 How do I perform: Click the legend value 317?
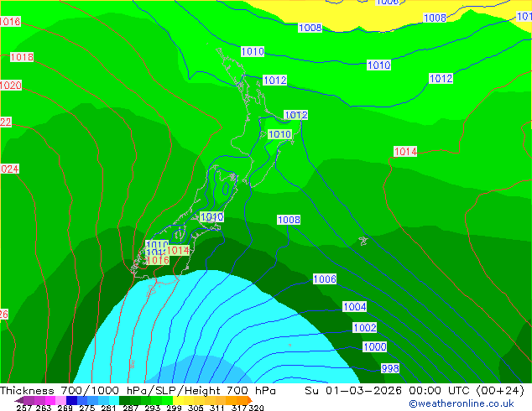pos(239,408)
